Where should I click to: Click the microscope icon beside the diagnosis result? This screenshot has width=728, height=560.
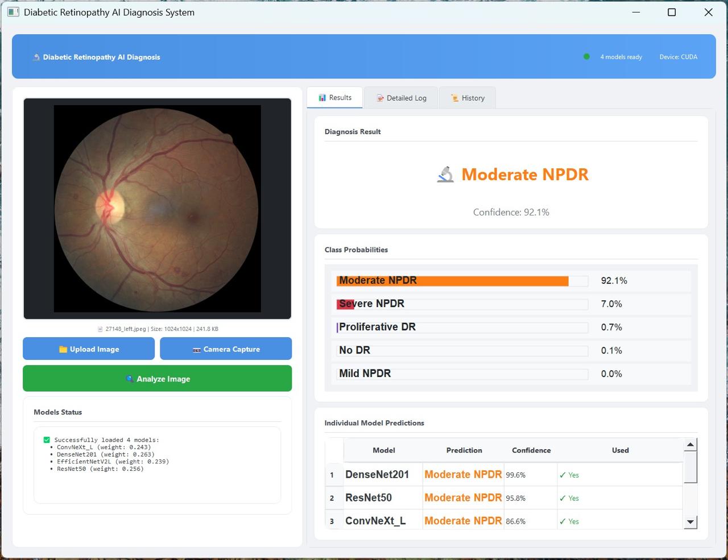(445, 175)
